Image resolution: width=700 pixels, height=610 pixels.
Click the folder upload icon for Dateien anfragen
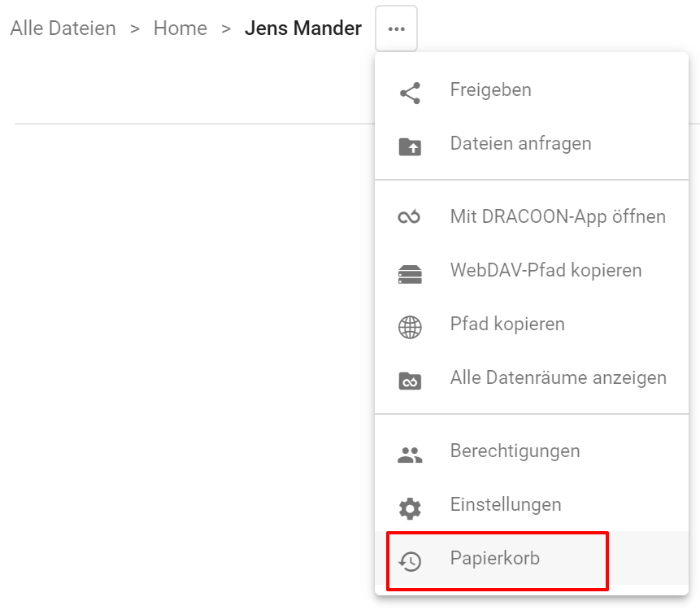click(x=410, y=147)
